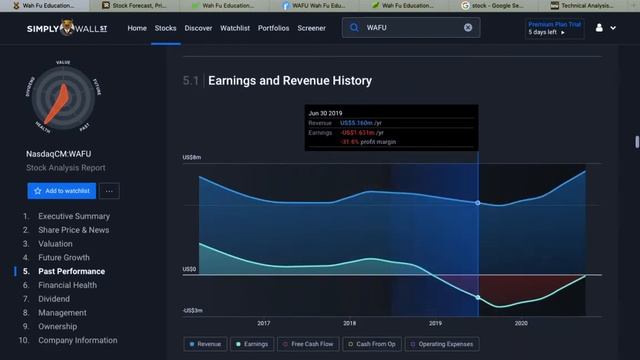Click the search magnifier icon

(354, 27)
